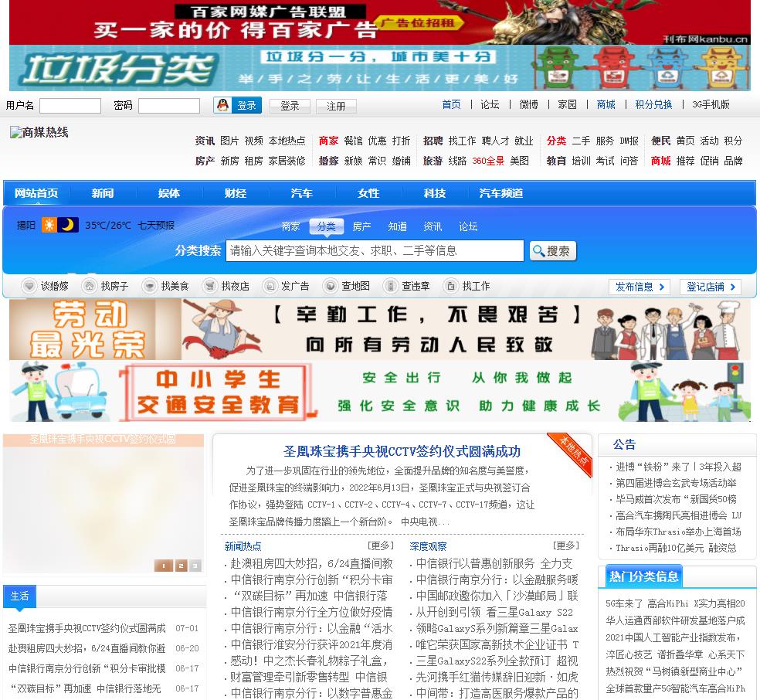The height and width of the screenshot is (700, 760).
Task: Open headline 圣凰珠宝携手央视CCTV签约仪式圆满成功
Action: 402,452
